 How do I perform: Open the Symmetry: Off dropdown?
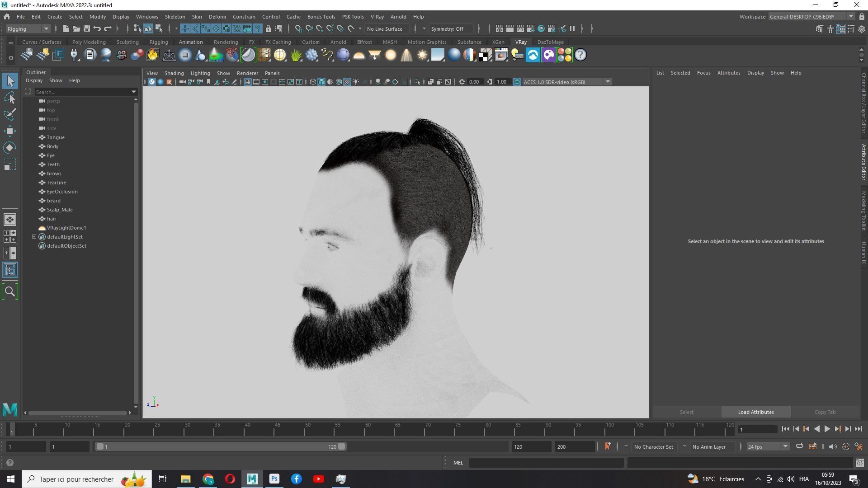tap(451, 29)
